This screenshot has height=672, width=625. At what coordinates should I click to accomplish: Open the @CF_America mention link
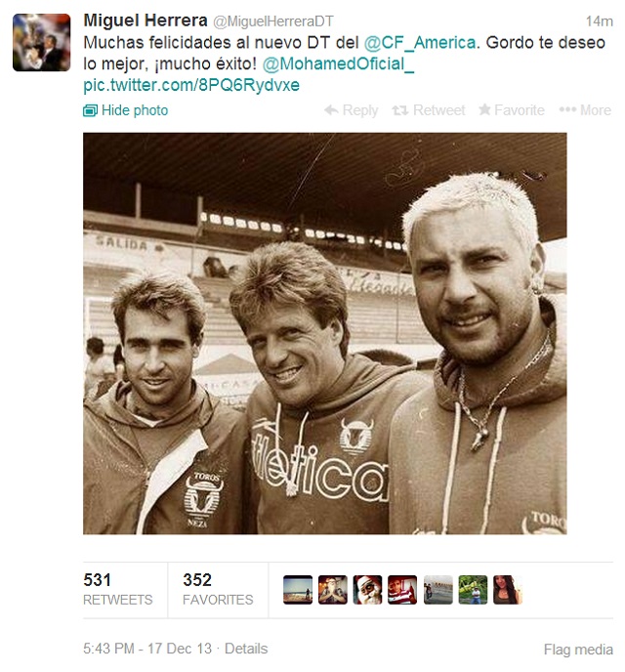419,42
